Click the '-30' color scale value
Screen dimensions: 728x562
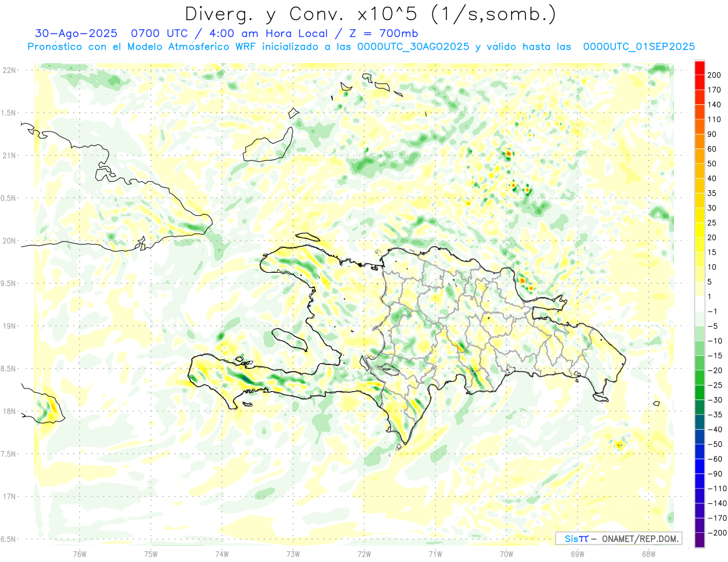point(714,400)
